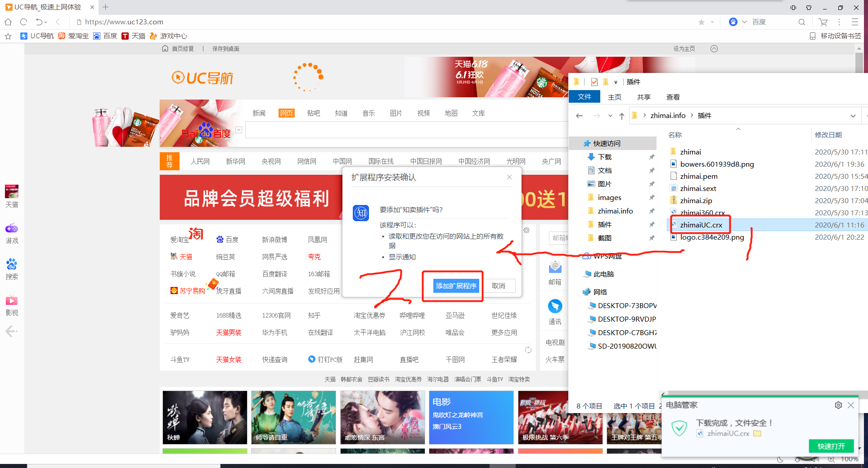Reload the page with refresh icon
Image resolution: width=868 pixels, height=468 pixels.
click(x=23, y=22)
